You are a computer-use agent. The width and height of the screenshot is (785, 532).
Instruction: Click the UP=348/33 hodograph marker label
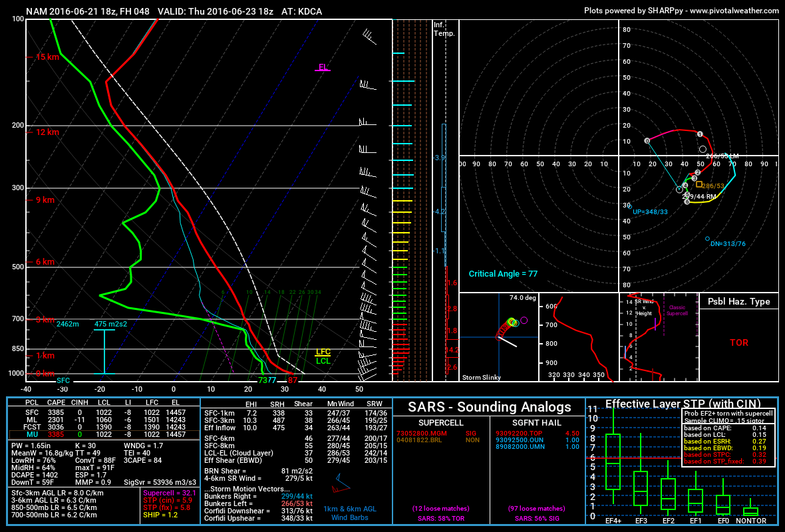click(x=650, y=211)
